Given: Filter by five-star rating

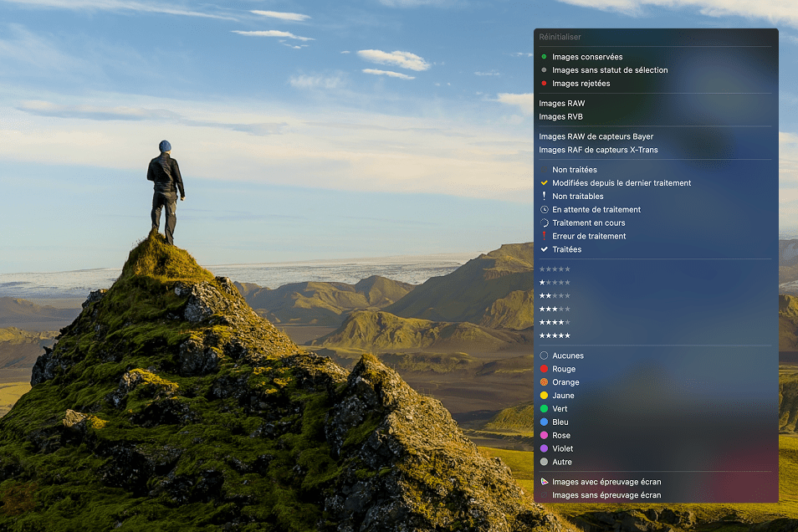Looking at the screenshot, I should (555, 335).
